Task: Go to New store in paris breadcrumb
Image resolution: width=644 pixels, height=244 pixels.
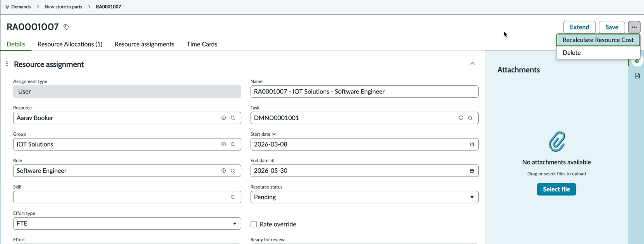Action: [x=63, y=7]
